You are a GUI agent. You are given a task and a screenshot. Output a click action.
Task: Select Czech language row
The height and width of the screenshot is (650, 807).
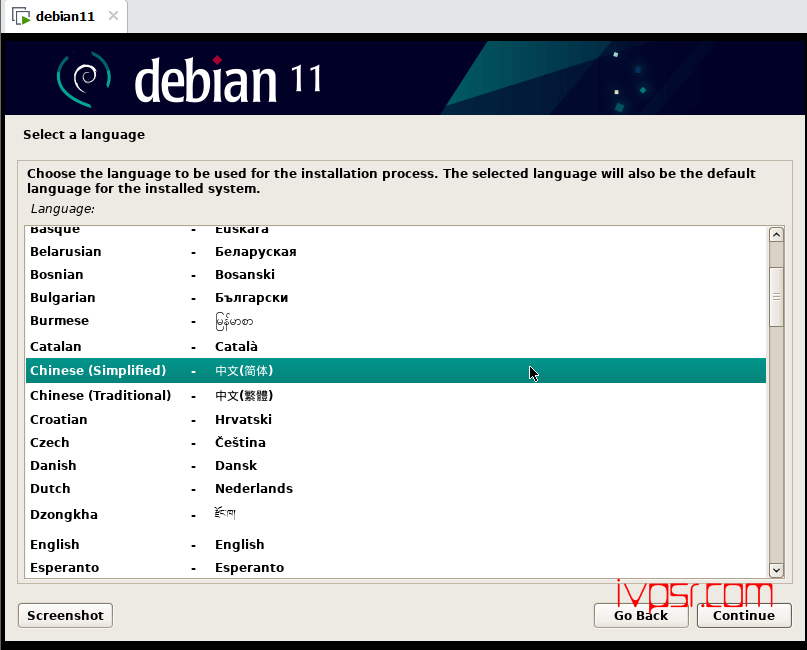(396, 443)
